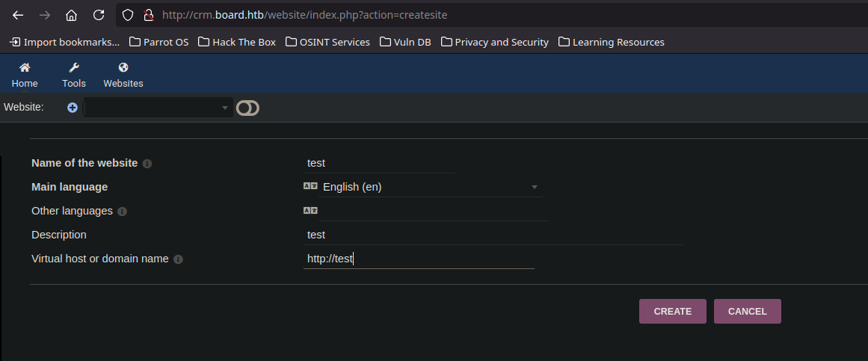Image resolution: width=868 pixels, height=361 pixels.
Task: Click info icon beside Other languages
Action: pos(123,212)
